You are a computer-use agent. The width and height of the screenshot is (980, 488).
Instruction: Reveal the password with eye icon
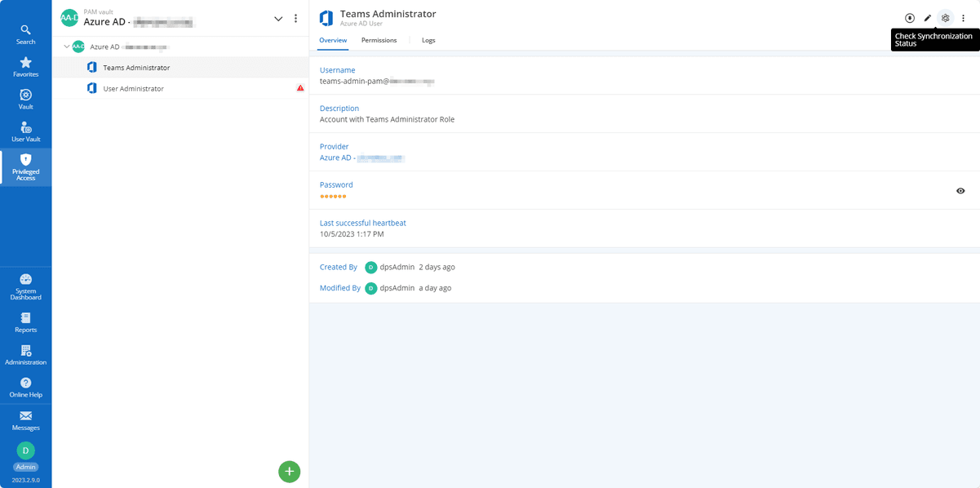coord(960,191)
